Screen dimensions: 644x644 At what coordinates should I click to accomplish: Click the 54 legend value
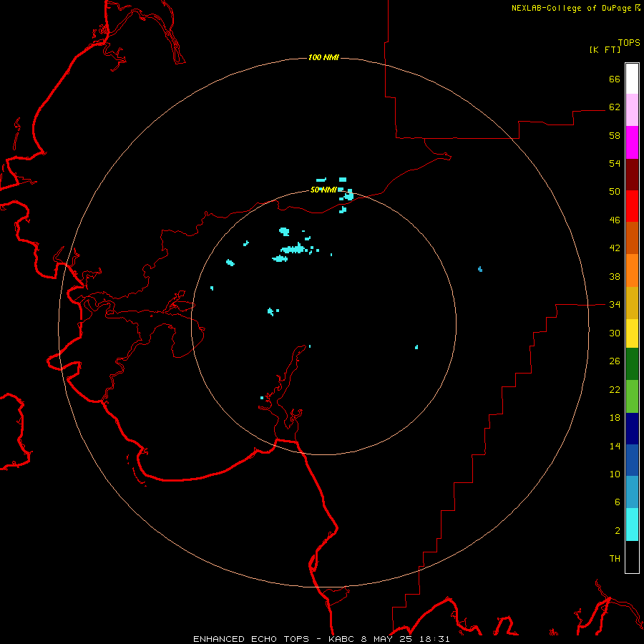615,163
